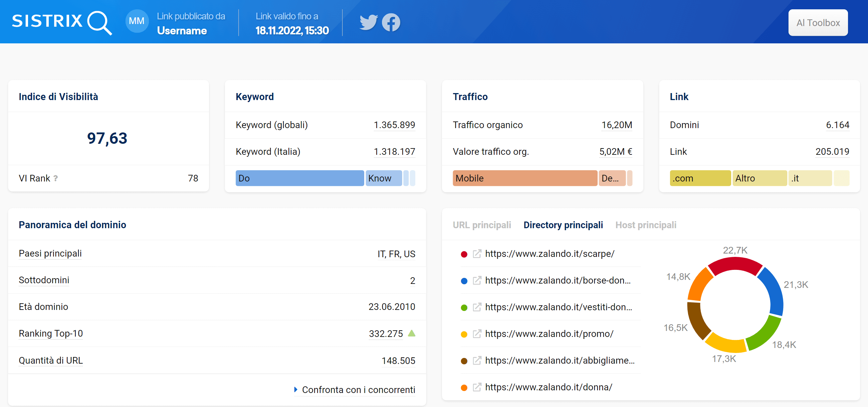The width and height of the screenshot is (868, 407).
Task: Click the De... desktop traffic bar segment
Action: pos(612,178)
